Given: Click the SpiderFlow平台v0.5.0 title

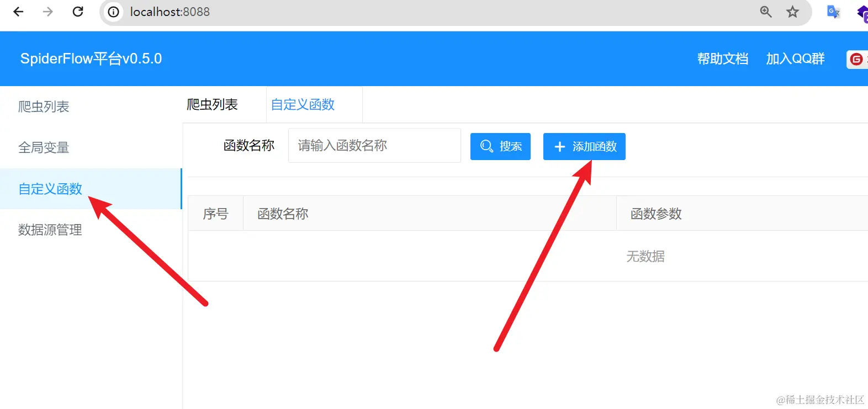Looking at the screenshot, I should pos(91,59).
